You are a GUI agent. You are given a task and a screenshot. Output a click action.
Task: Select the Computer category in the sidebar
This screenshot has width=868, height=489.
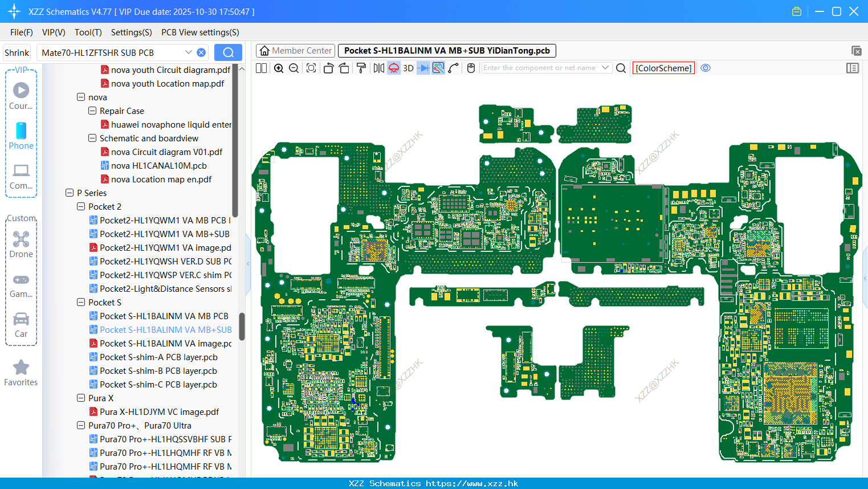point(21,176)
